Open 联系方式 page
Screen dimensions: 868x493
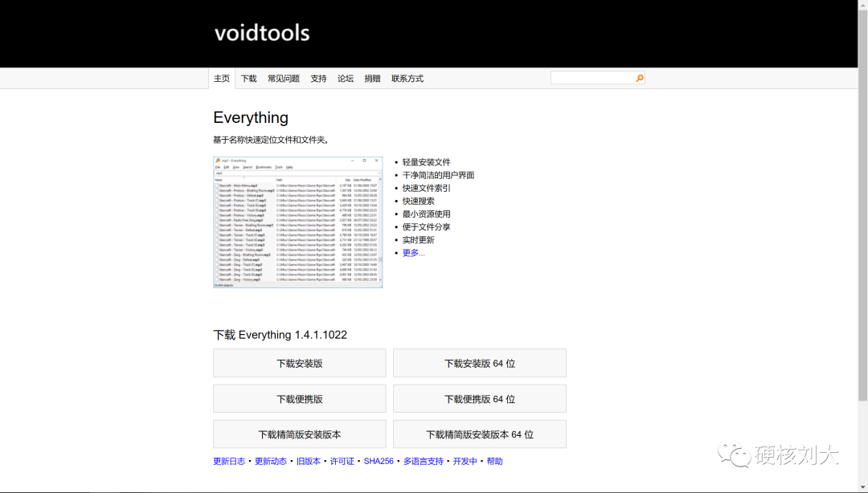pos(407,79)
